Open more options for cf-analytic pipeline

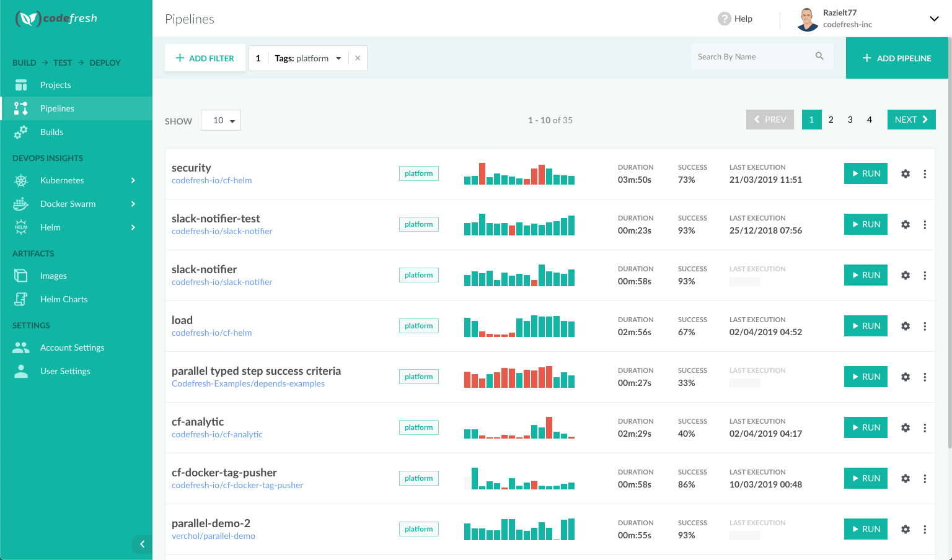click(925, 428)
